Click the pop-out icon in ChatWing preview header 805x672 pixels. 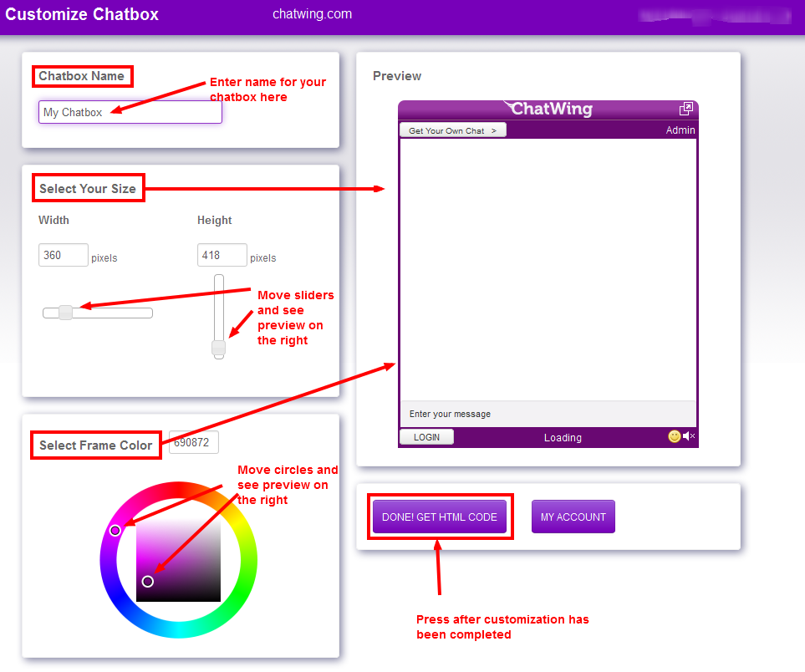(x=686, y=109)
